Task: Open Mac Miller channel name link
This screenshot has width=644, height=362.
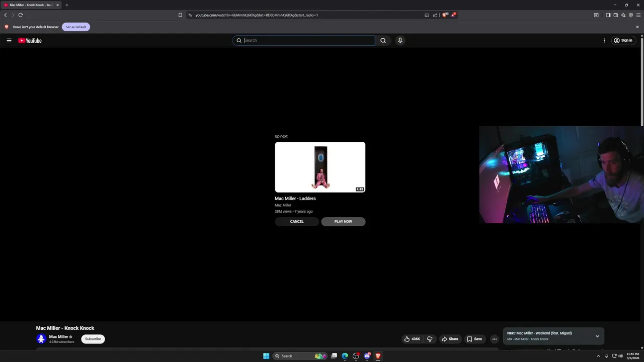Action: click(58, 337)
